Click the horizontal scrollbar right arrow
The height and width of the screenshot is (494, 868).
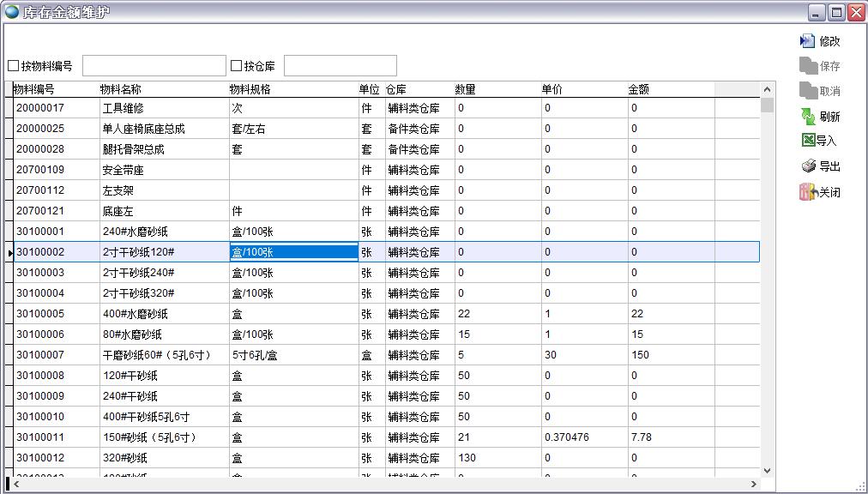tap(754, 485)
